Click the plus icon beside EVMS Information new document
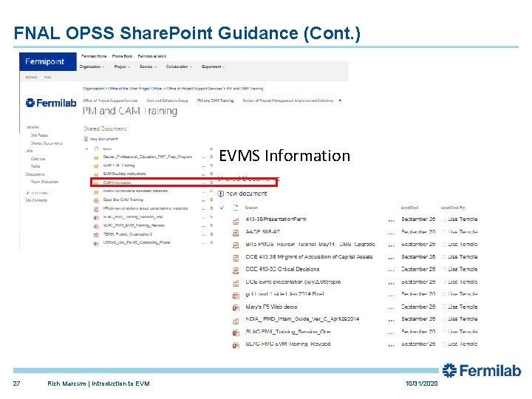This screenshot has height=399, width=532. (x=220, y=194)
